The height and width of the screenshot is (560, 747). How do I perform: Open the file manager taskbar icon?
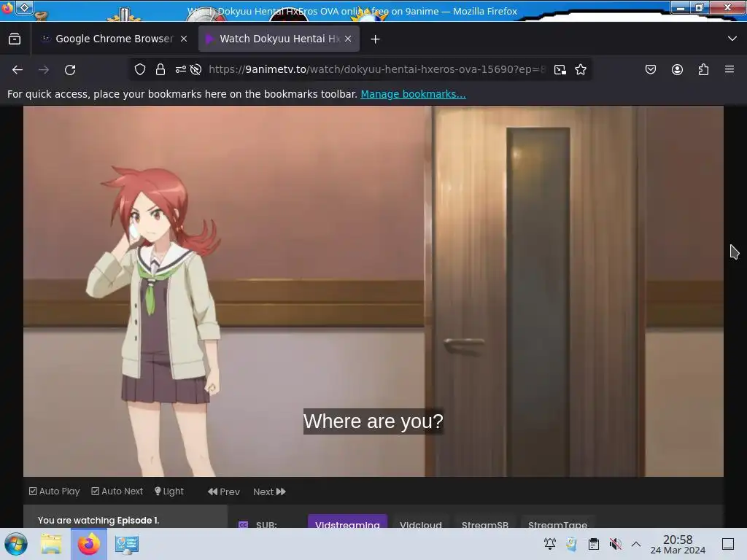click(x=51, y=544)
